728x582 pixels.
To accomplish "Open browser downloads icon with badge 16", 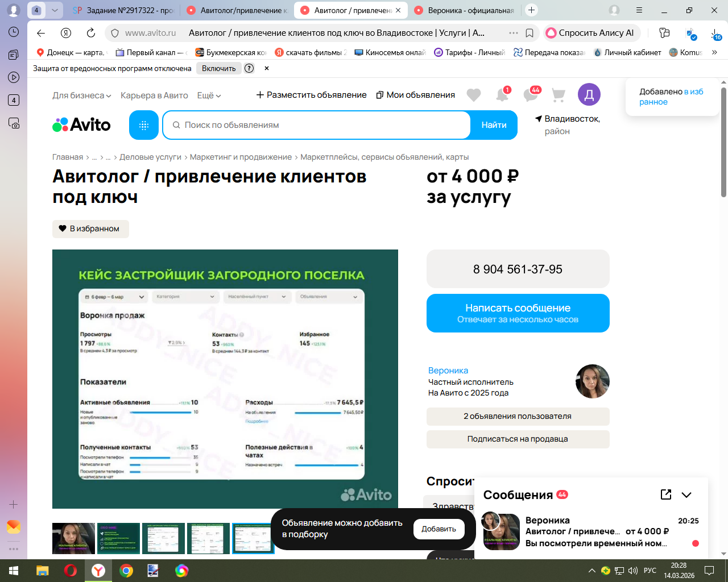I will tap(716, 34).
